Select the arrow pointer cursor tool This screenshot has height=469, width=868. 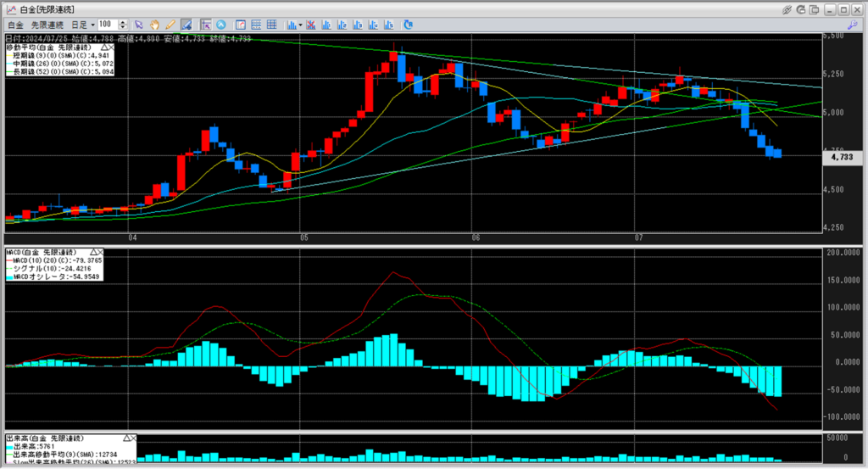point(140,25)
